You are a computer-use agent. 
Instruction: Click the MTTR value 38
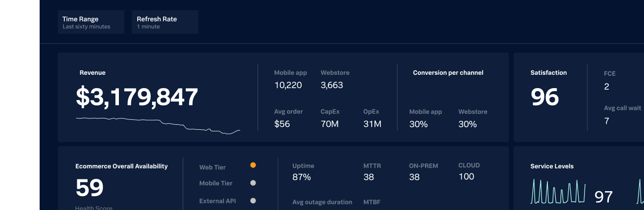point(369,177)
